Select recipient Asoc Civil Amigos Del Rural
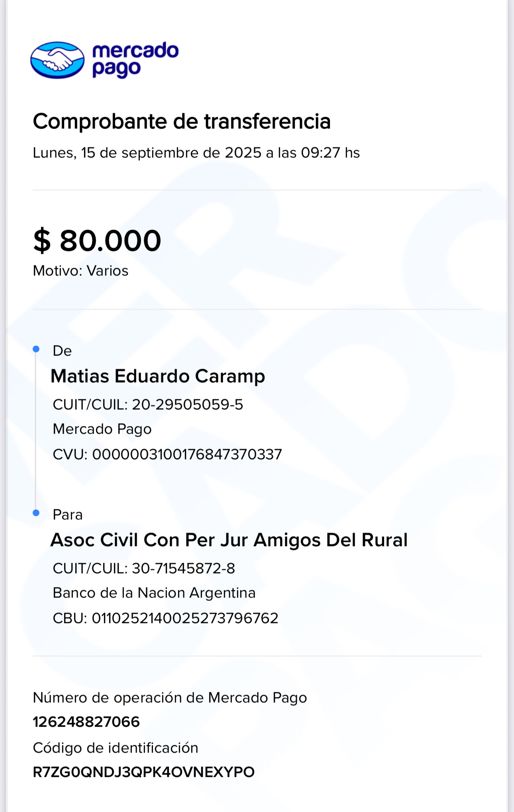This screenshot has width=514, height=812. pyautogui.click(x=229, y=540)
